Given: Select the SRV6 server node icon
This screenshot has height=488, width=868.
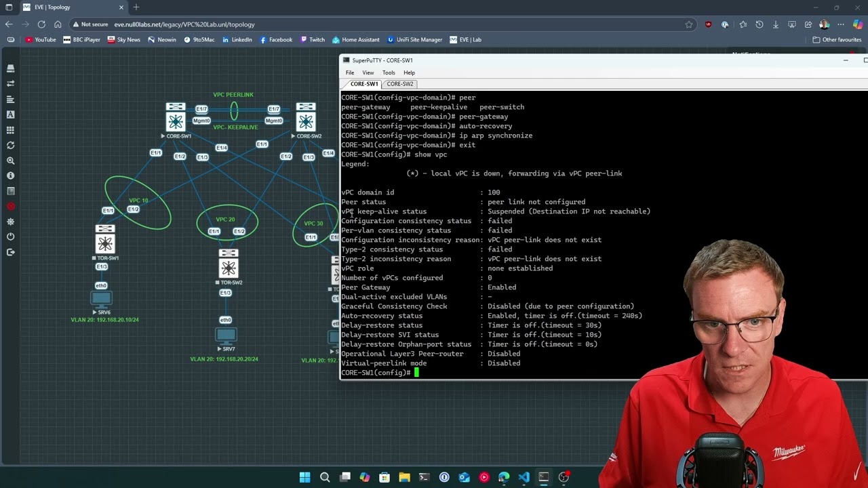Looking at the screenshot, I should coord(102,298).
